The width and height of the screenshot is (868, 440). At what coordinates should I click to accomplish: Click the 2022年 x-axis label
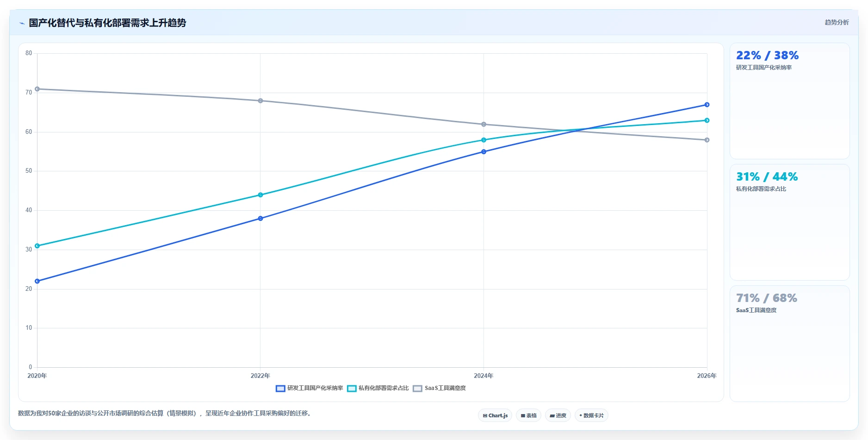(260, 376)
